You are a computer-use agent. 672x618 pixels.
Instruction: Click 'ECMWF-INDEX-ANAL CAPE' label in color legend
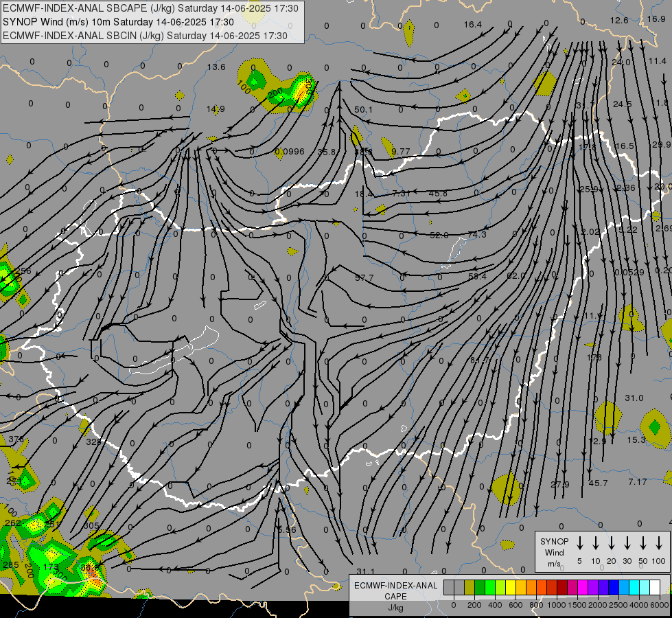point(395,591)
